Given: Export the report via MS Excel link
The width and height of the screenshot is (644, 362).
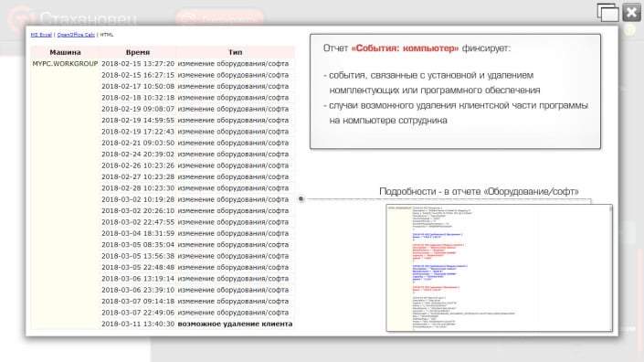Looking at the screenshot, I should coord(41,35).
